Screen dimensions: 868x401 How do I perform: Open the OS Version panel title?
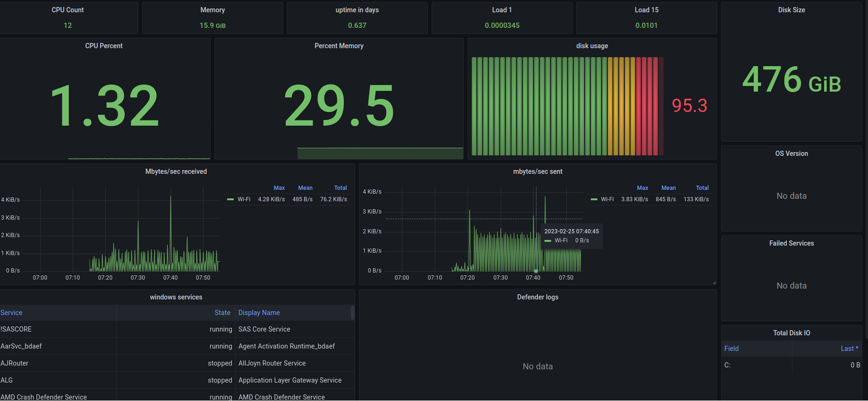pos(791,154)
